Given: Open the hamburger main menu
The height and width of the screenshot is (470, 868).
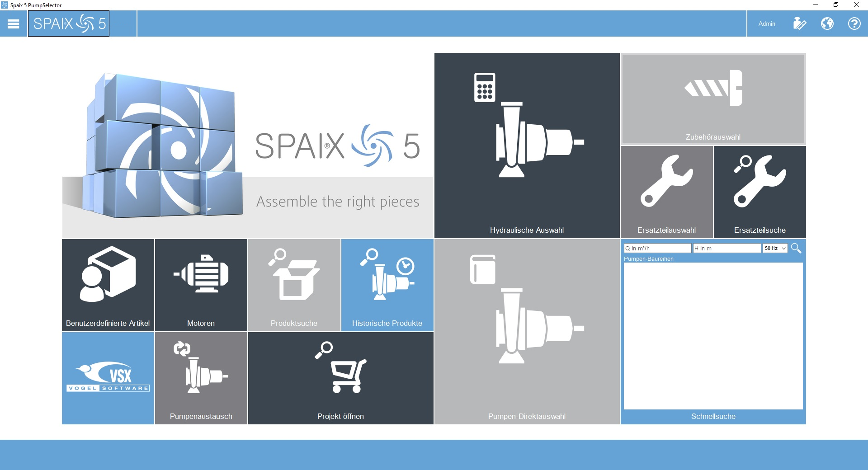Looking at the screenshot, I should point(14,23).
